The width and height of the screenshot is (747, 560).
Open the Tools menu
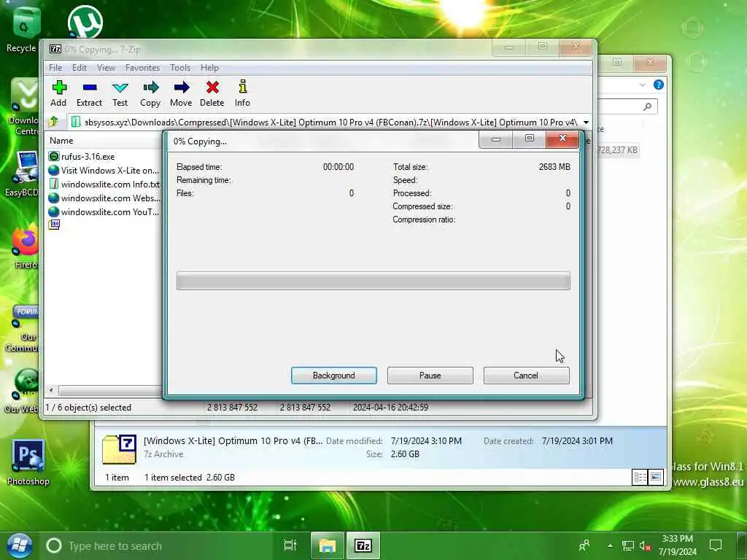tap(180, 68)
